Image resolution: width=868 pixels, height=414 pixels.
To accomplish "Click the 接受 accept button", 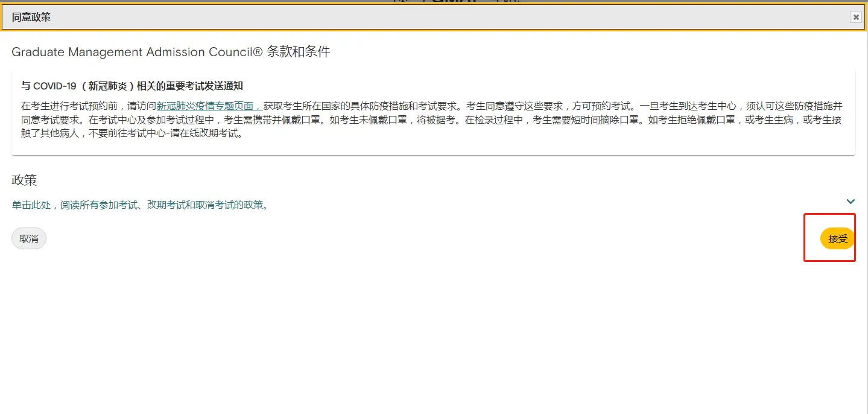I will (x=838, y=238).
